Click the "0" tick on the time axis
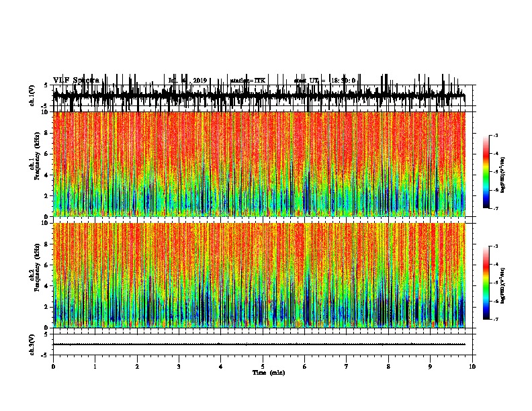The image size is (532, 411). point(53,367)
